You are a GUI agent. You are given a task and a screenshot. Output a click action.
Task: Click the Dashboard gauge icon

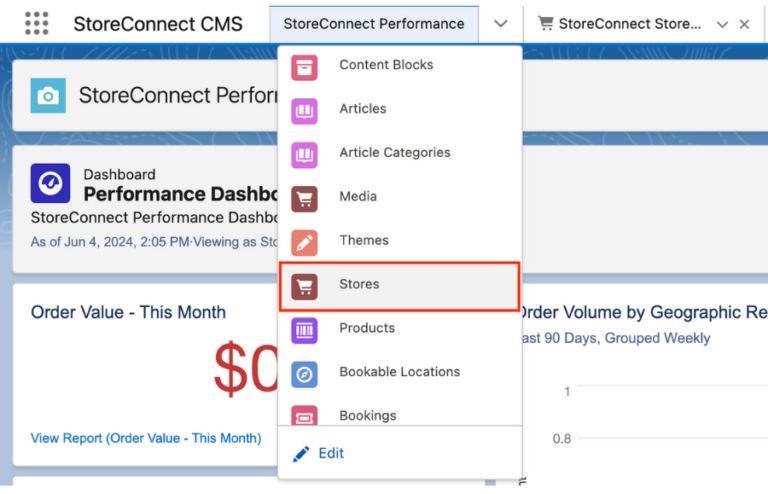pos(50,183)
